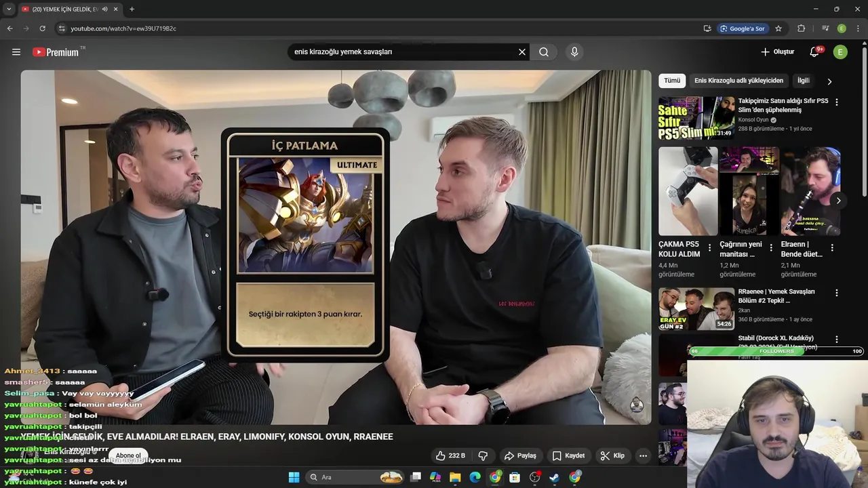Open a new browser tab

pos(132,9)
